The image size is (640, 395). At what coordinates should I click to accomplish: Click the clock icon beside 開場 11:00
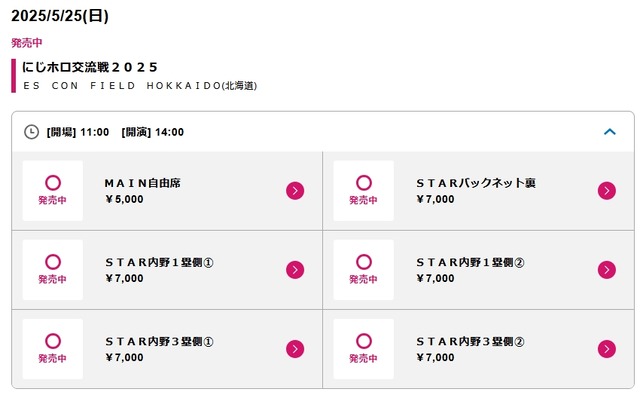[x=31, y=132]
